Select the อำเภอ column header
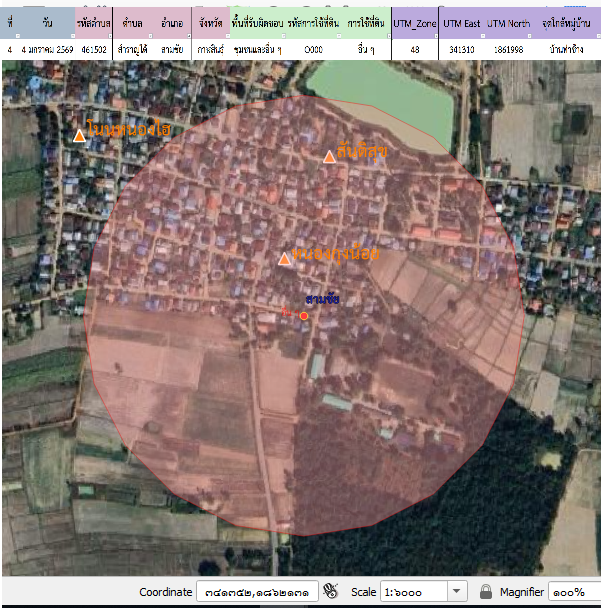The width and height of the screenshot is (601, 608). tap(172, 22)
